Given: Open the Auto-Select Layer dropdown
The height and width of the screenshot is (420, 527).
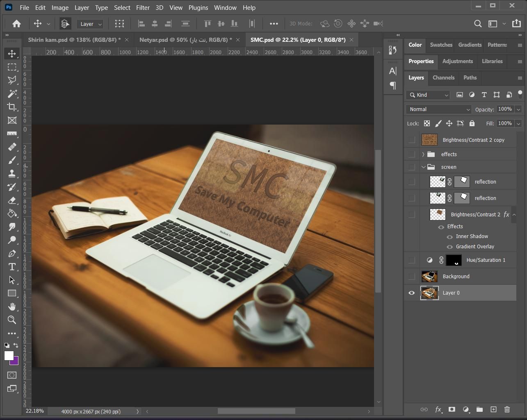Looking at the screenshot, I should click(90, 24).
